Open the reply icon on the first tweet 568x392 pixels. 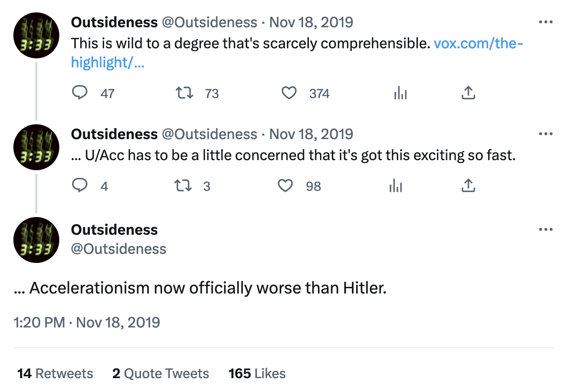[x=80, y=93]
